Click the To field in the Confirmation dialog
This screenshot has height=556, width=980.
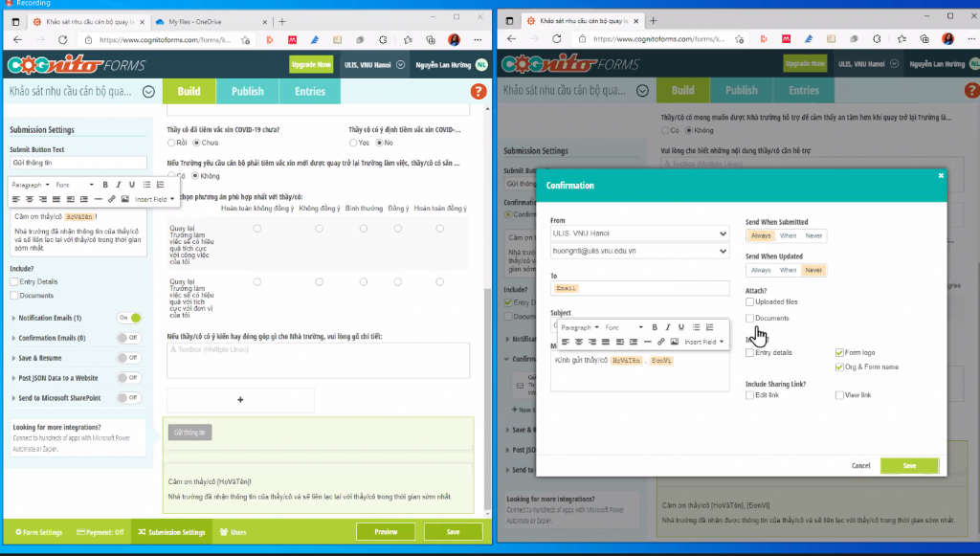click(639, 288)
